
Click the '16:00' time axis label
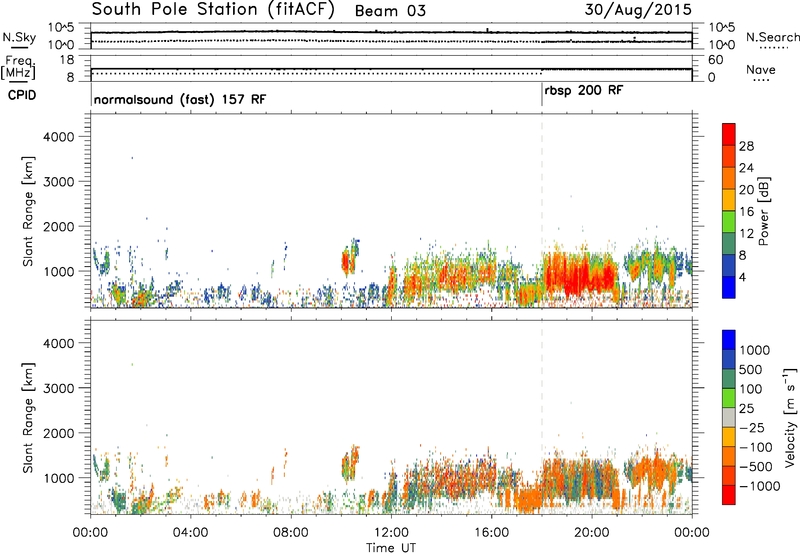[491, 533]
